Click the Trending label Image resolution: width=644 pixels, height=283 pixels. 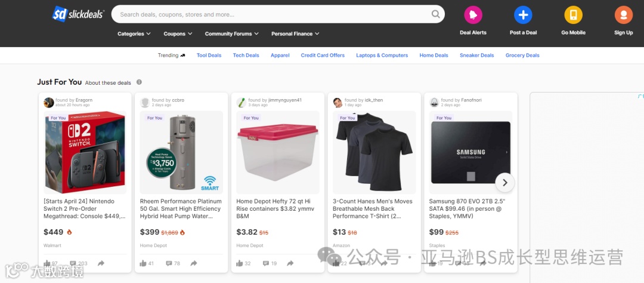(171, 56)
